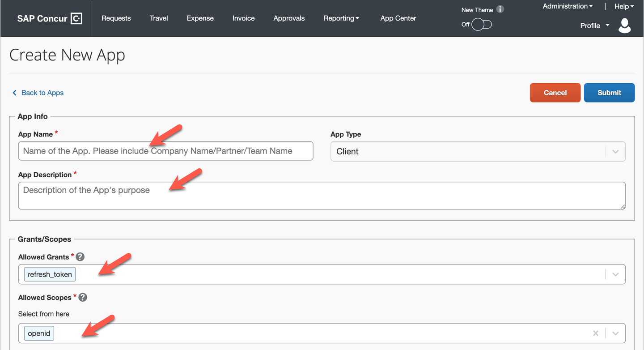
Task: Expand the Allowed Grants dropdown arrow
Action: 615,274
